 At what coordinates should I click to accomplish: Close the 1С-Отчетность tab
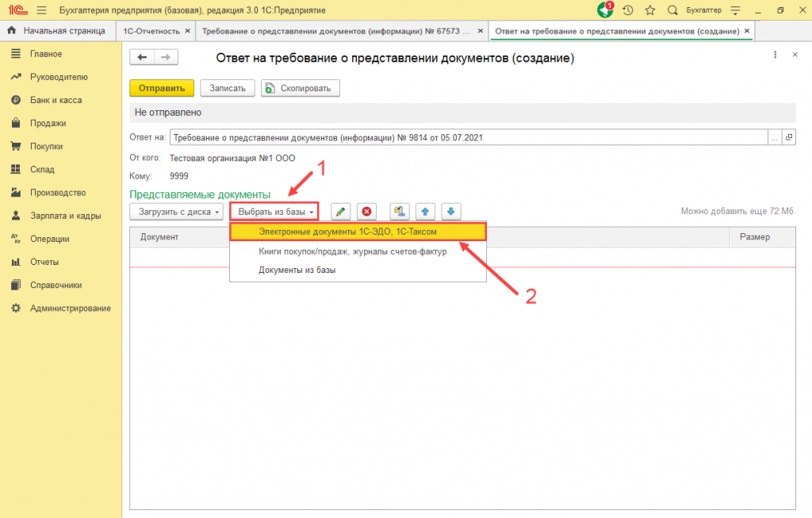(187, 31)
